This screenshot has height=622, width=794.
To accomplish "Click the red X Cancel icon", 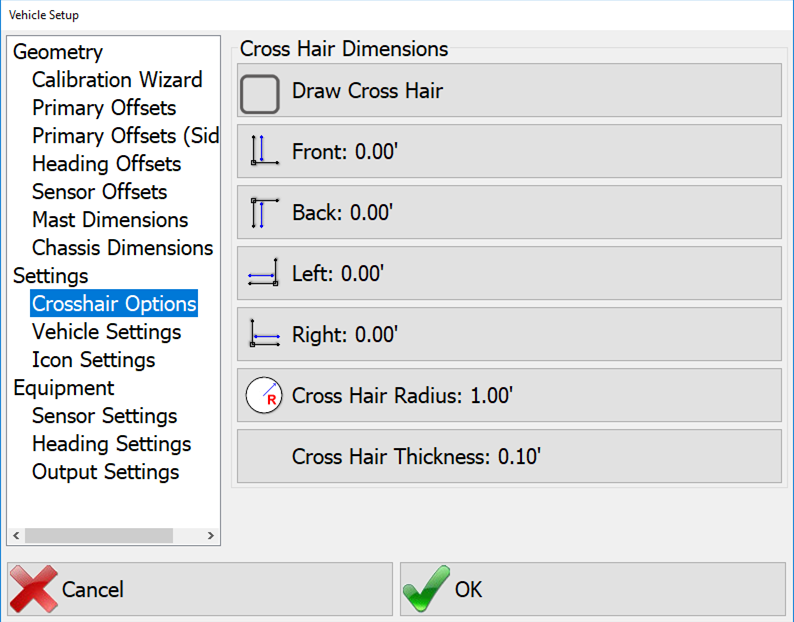I will pos(33,589).
